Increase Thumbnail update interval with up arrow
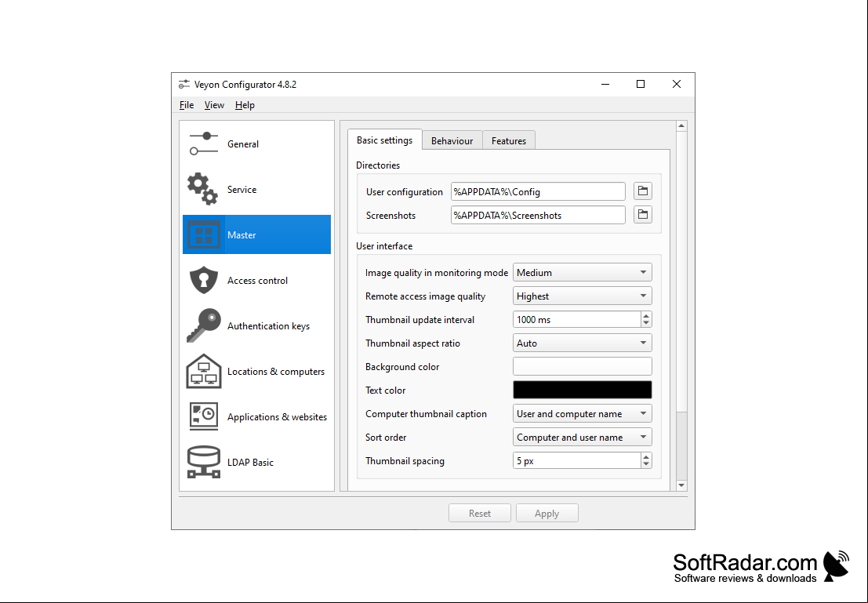The image size is (868, 603). pyautogui.click(x=646, y=316)
